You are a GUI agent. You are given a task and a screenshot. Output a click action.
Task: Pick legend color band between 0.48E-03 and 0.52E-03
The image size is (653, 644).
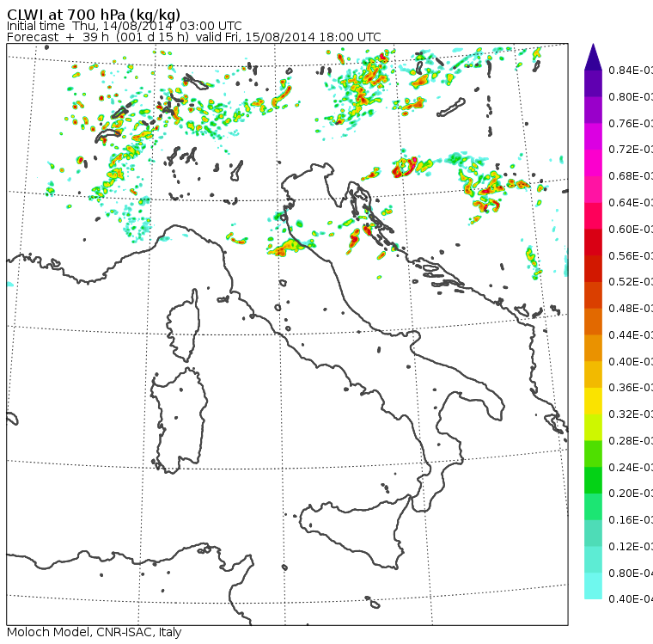[593, 295]
